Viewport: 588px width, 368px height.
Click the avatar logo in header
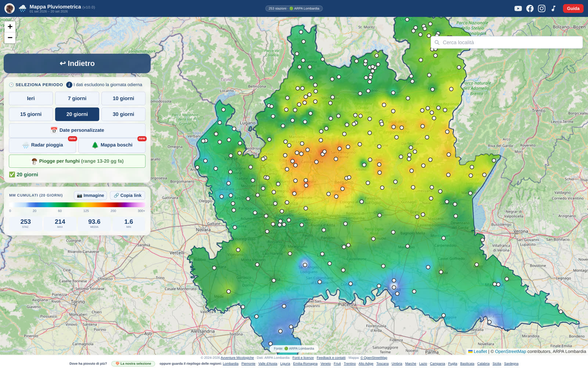click(x=10, y=8)
